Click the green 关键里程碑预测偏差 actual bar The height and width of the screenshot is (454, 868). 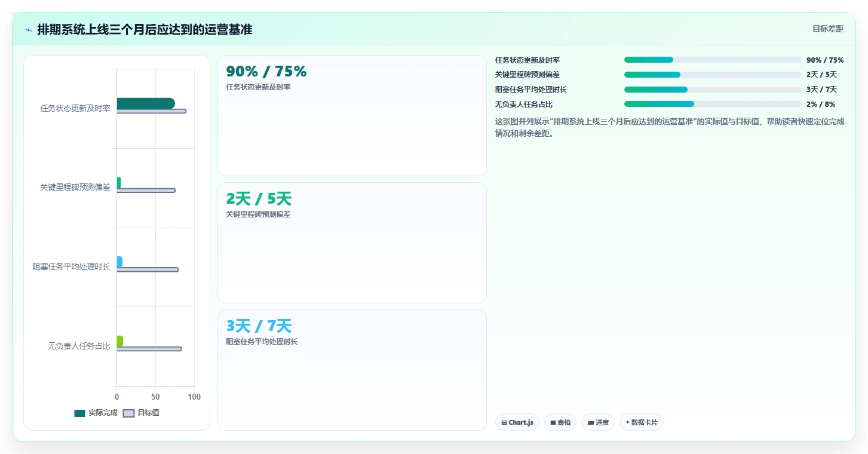point(119,183)
